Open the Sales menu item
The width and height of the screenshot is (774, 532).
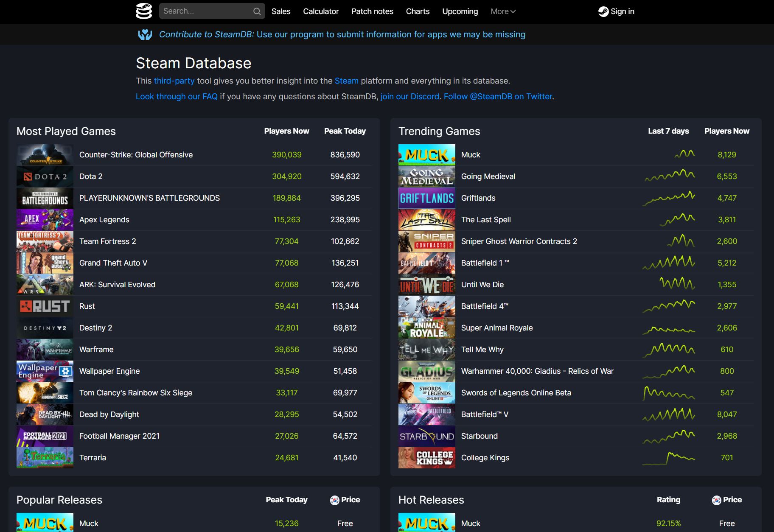(281, 11)
